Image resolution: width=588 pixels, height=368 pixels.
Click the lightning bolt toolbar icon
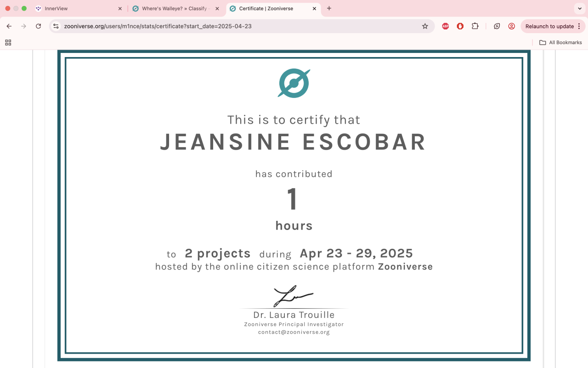497,26
